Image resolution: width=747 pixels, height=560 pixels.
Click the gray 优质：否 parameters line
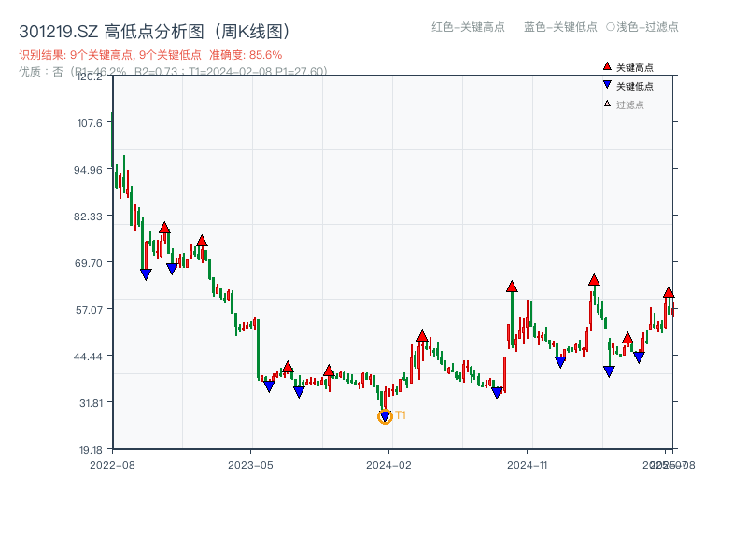pos(173,72)
